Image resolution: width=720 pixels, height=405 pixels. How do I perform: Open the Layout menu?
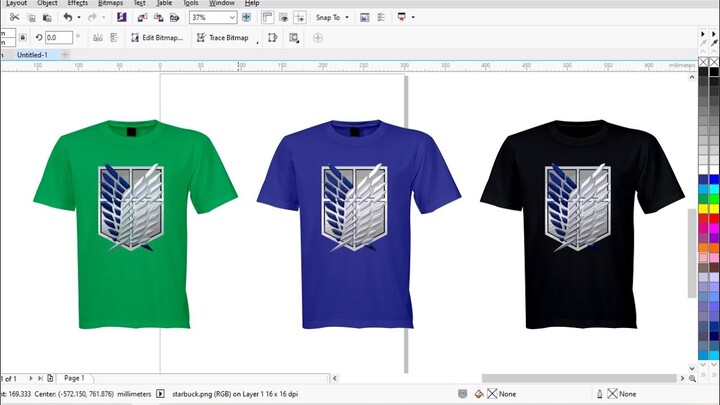16,3
